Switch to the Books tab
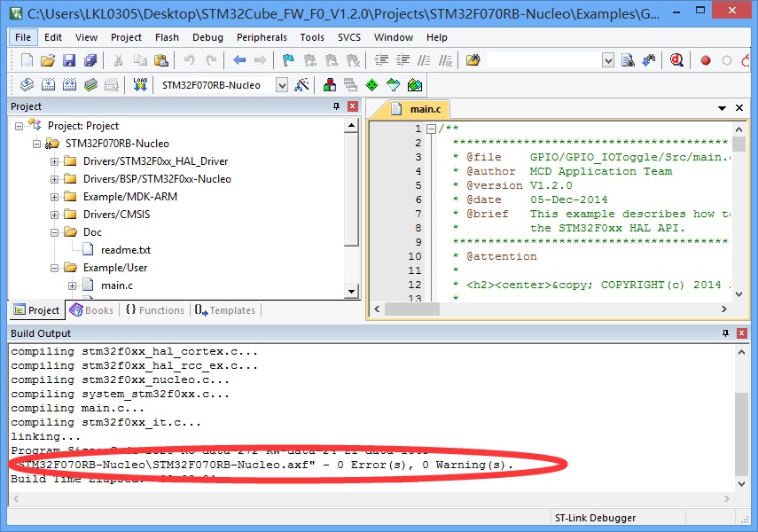 (92, 310)
